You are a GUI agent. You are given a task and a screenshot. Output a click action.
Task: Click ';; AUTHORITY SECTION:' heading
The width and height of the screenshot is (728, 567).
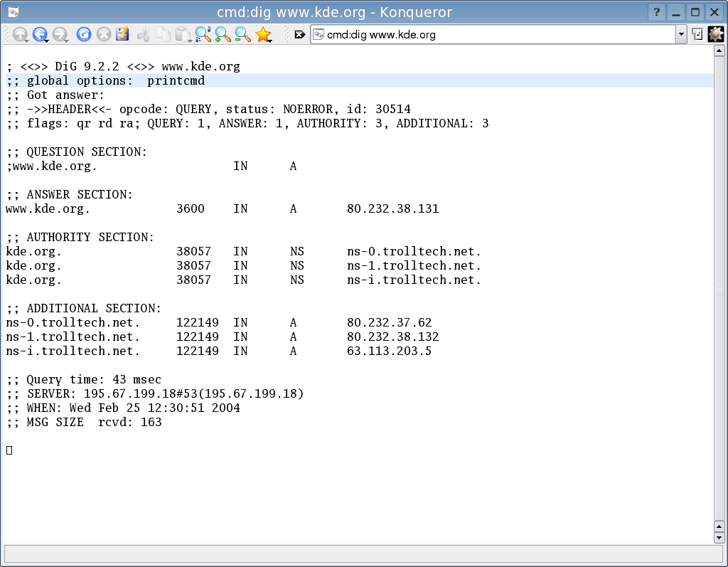coord(80,238)
